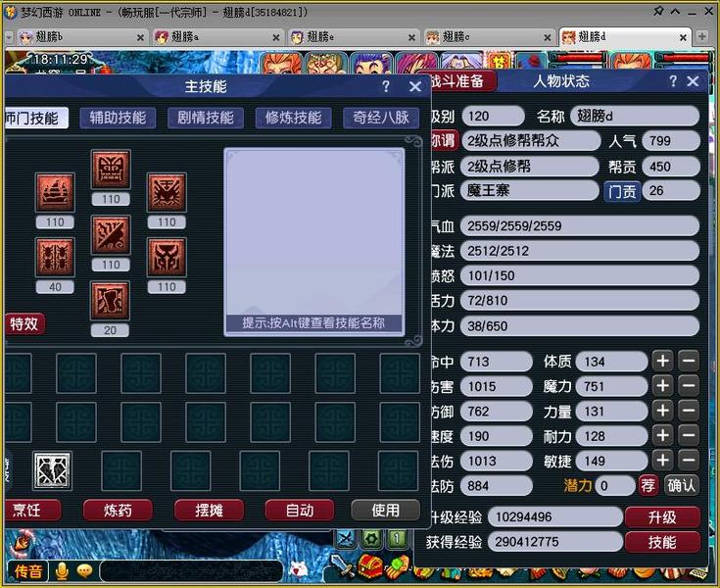This screenshot has width=720, height=588.
Task: Click the white bear mascot icon
Action: [x=300, y=570]
